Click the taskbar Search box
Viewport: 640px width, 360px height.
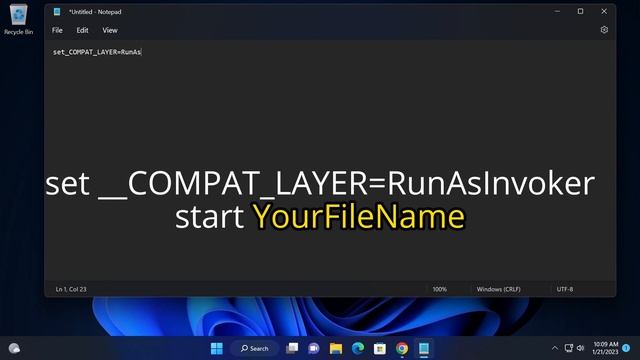point(254,348)
